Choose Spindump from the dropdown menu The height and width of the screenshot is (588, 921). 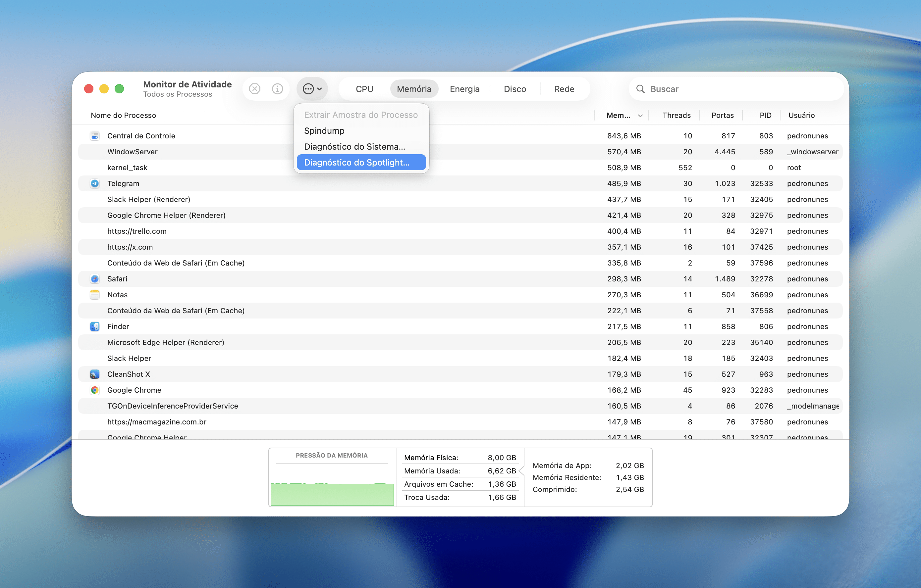click(x=324, y=131)
